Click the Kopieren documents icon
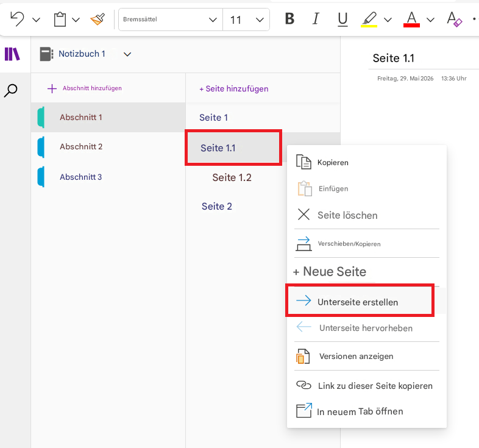The width and height of the screenshot is (479, 448). [x=303, y=162]
